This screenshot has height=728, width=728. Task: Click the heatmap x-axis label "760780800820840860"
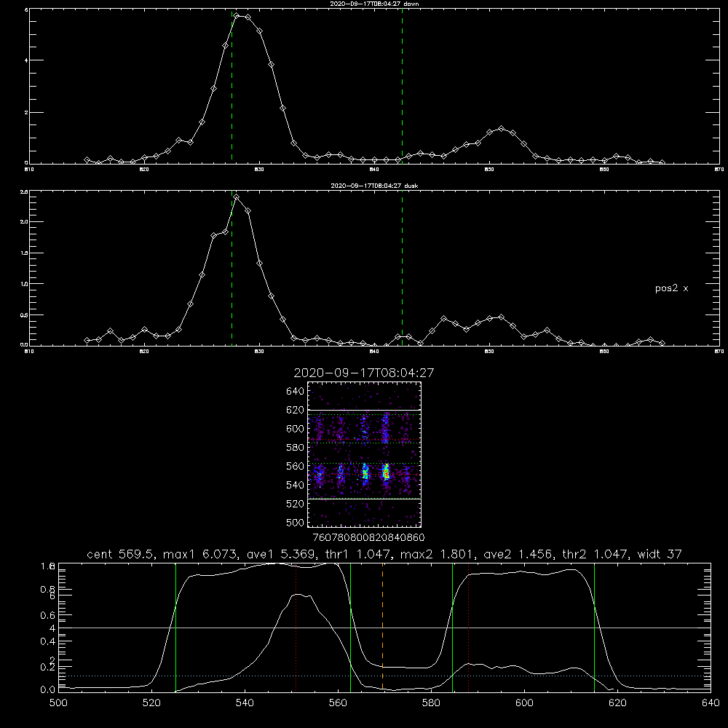point(368,537)
